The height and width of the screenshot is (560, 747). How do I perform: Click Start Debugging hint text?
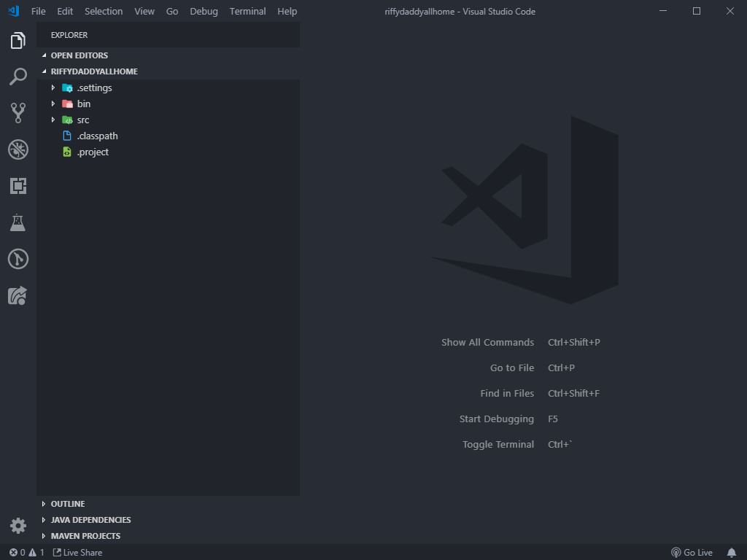pos(496,419)
